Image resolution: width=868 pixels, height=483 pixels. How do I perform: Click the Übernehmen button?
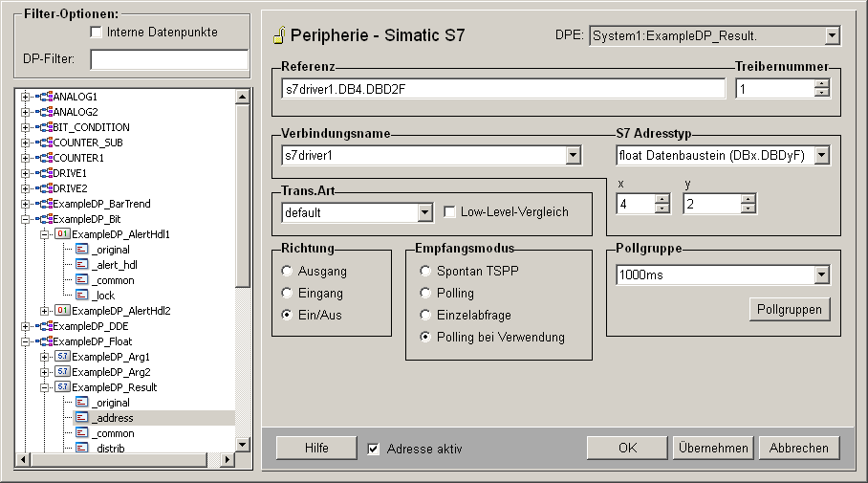[713, 448]
